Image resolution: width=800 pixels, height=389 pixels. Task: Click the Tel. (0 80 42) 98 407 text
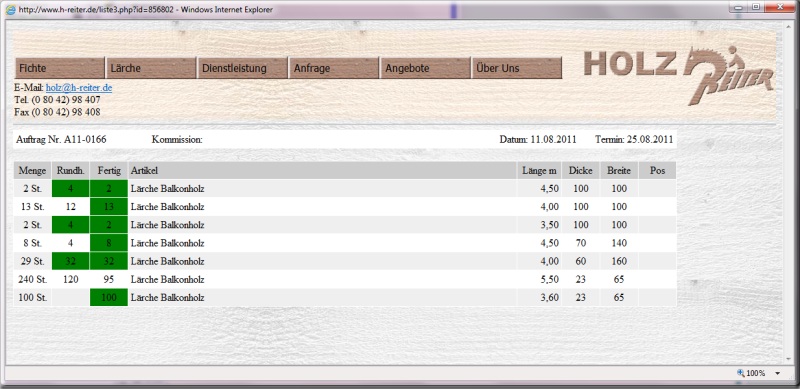coord(57,100)
